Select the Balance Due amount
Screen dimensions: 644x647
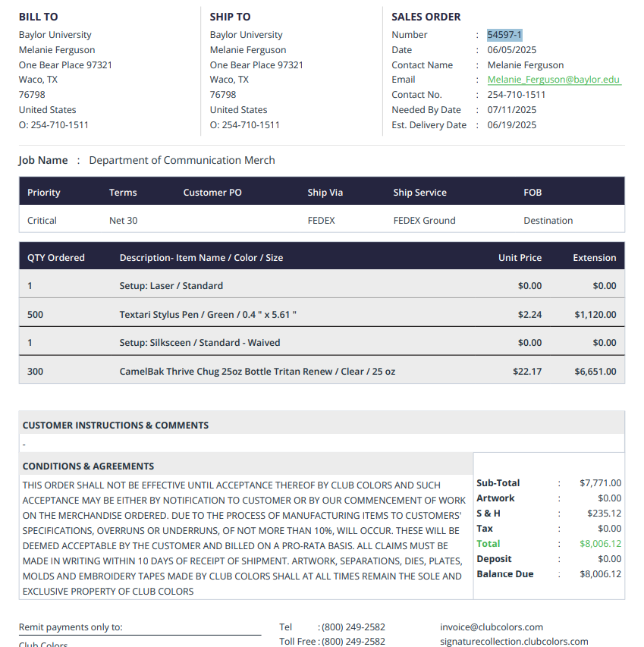coord(600,574)
